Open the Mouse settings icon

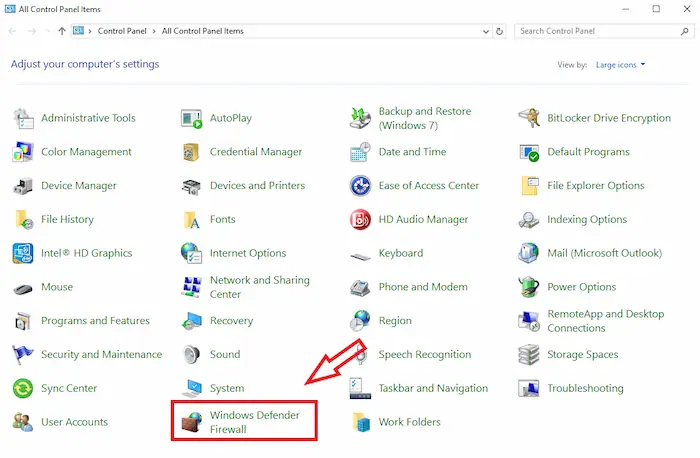[x=23, y=289]
